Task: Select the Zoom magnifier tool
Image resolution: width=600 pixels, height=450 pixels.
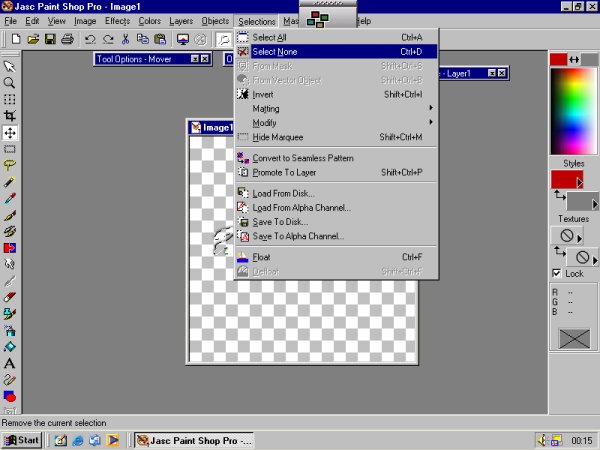Action: [10, 83]
